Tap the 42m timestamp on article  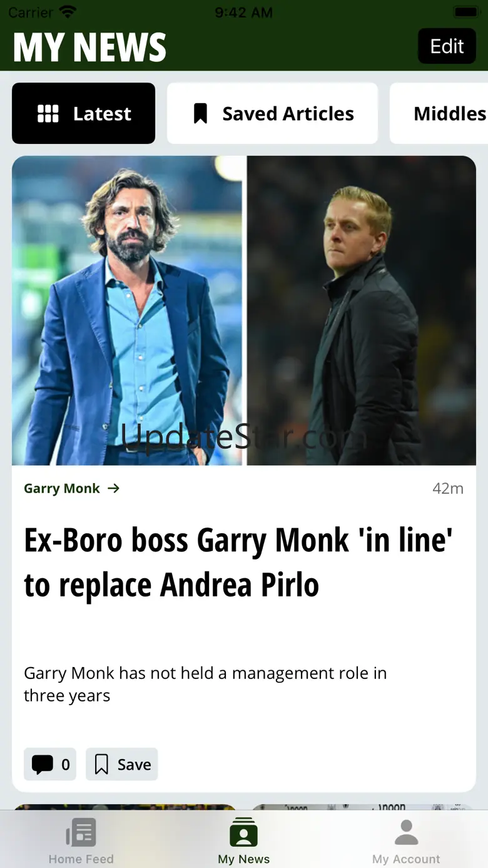tap(448, 489)
